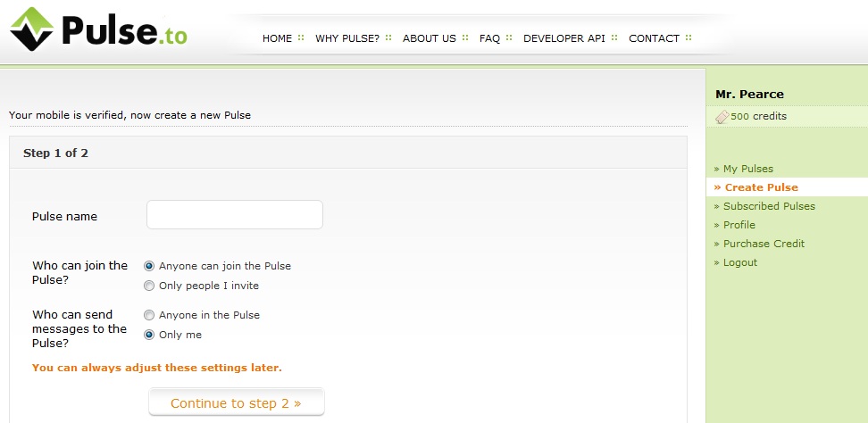Select 'Only me' radio button
868x423 pixels.
(x=149, y=335)
